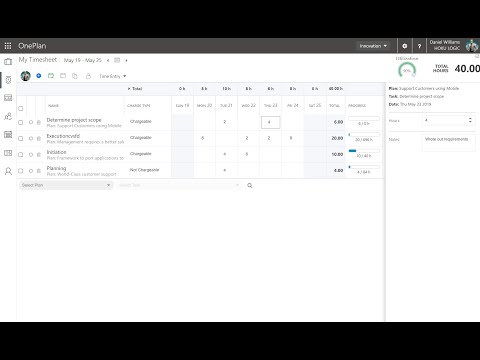Click Daniel Williams user name
The width and height of the screenshot is (480, 360).
(445, 42)
